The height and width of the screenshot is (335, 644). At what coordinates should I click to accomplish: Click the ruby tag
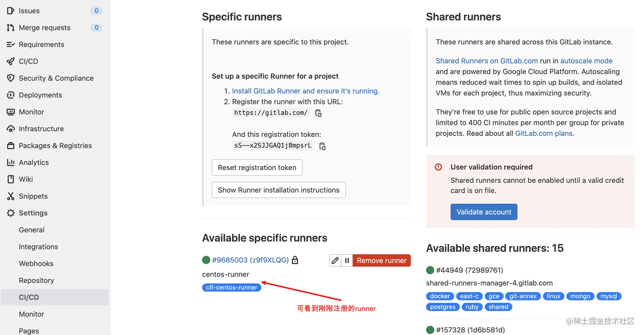point(472,307)
